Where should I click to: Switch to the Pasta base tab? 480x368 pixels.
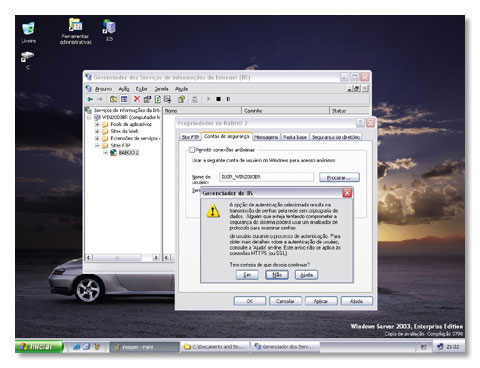(x=295, y=137)
